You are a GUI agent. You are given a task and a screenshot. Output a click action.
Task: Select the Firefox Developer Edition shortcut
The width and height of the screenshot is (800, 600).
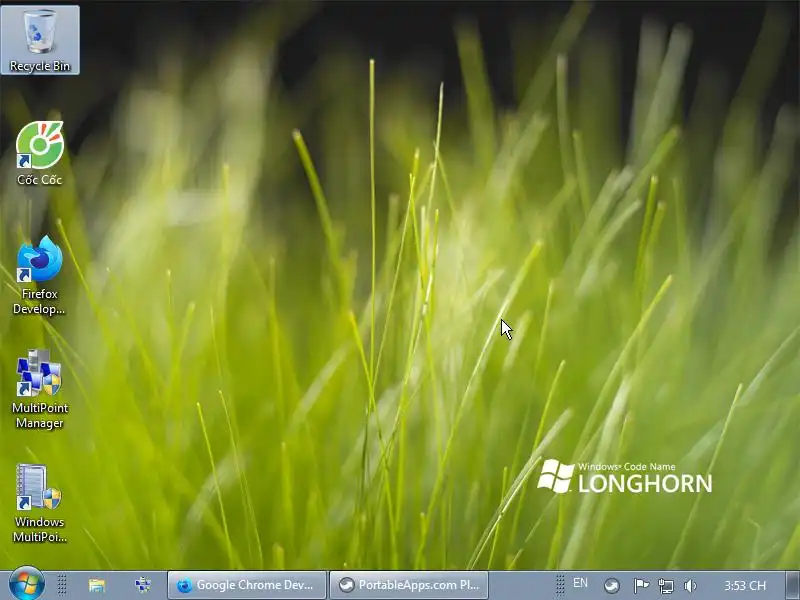[40, 276]
